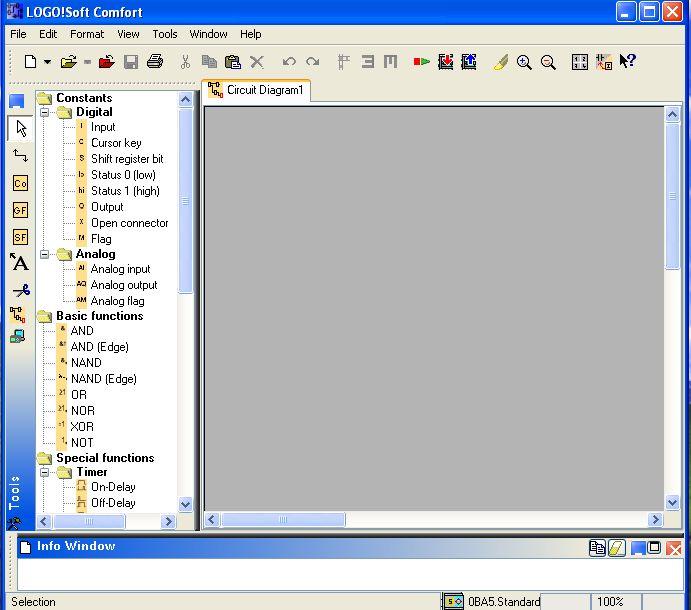Viewport: 691px width, 610px height.
Task: Click the Delete X toolbar icon
Action: (257, 62)
